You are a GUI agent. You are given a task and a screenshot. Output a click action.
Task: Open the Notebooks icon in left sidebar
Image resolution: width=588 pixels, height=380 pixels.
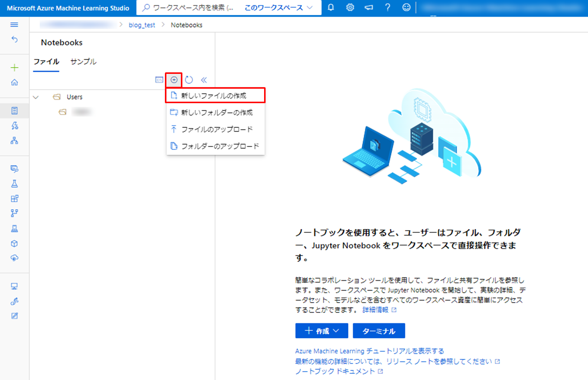[14, 111]
